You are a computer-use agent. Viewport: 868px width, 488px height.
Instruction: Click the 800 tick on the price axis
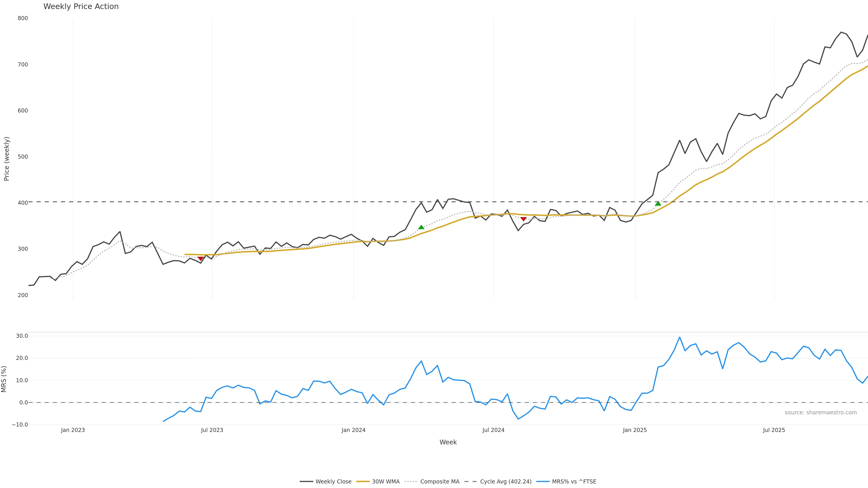point(23,18)
